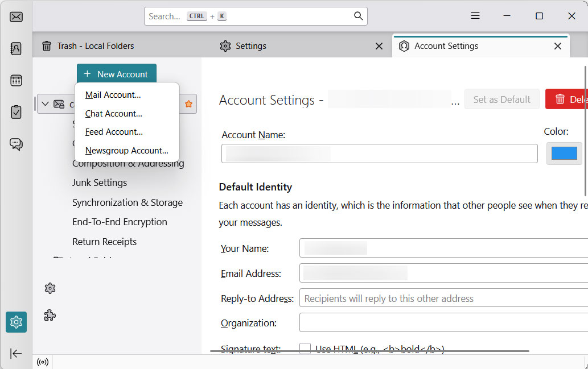Click the search magnifier icon

tap(359, 16)
